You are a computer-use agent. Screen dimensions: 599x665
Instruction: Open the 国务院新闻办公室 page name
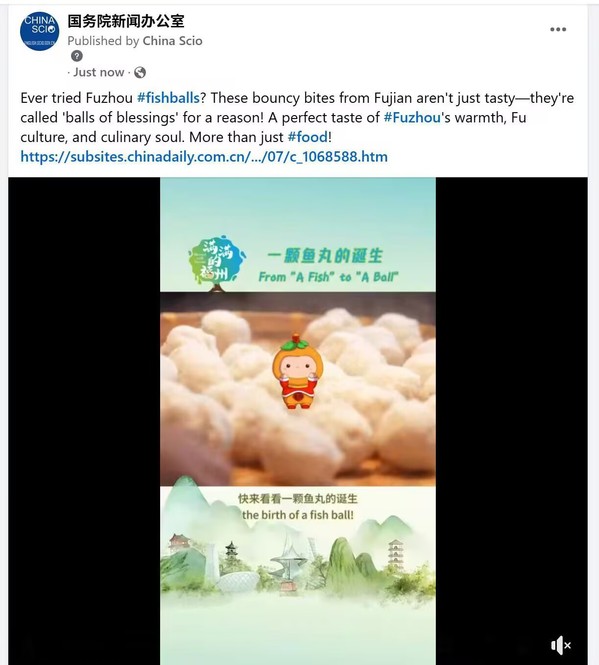tap(126, 21)
